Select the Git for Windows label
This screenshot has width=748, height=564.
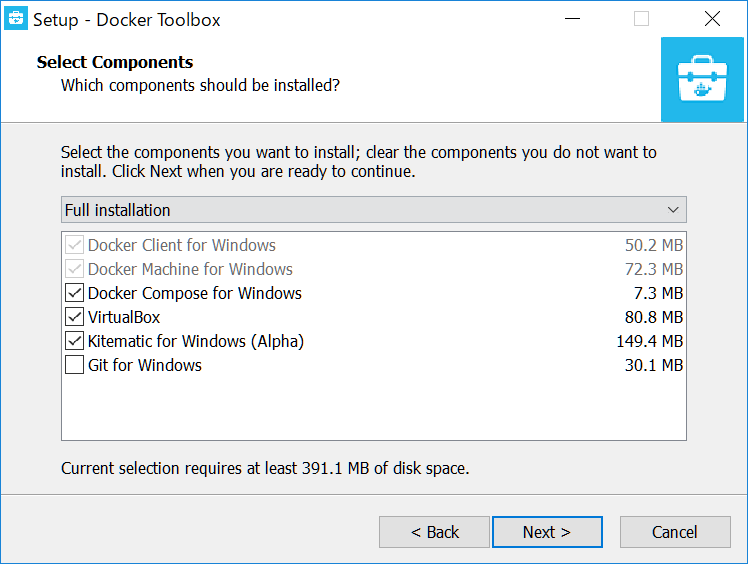coord(145,365)
